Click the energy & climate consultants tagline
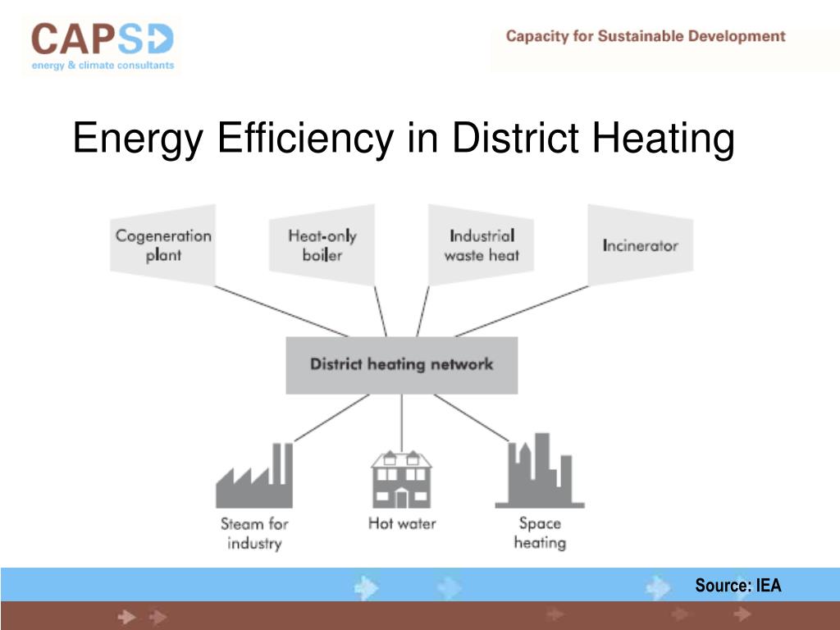This screenshot has height=630, width=840. pyautogui.click(x=103, y=66)
